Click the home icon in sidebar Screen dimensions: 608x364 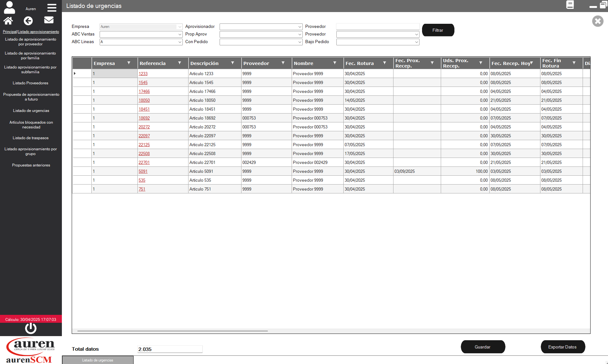(8, 21)
